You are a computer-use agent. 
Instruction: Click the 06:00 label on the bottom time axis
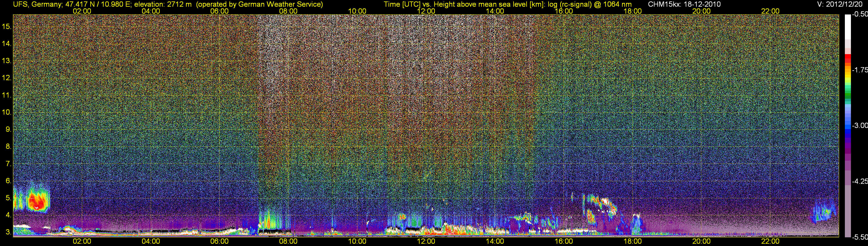(219, 241)
